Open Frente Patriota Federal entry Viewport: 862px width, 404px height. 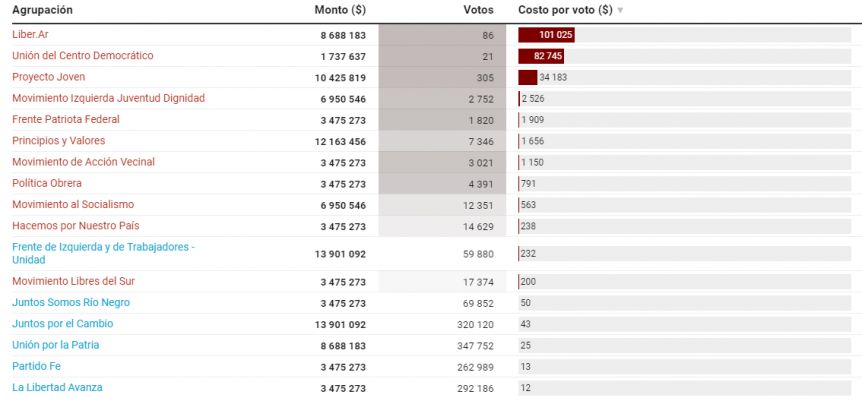pyautogui.click(x=65, y=119)
